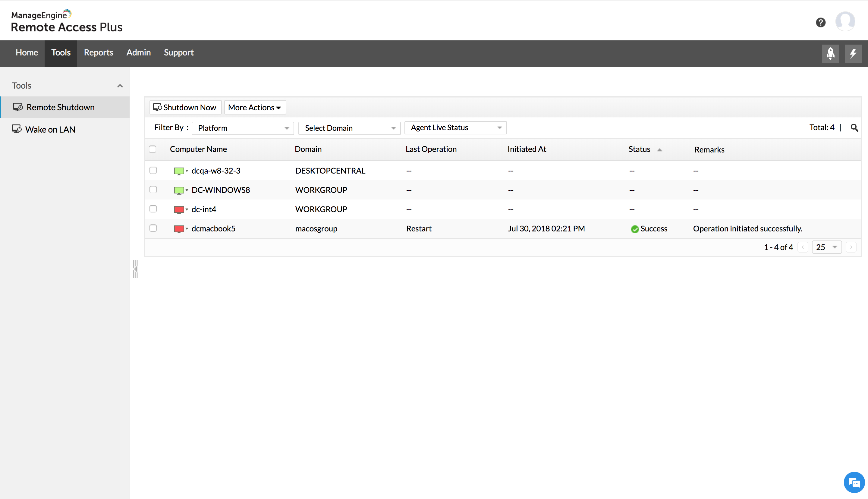Click the lightning bolt icon

[853, 53]
